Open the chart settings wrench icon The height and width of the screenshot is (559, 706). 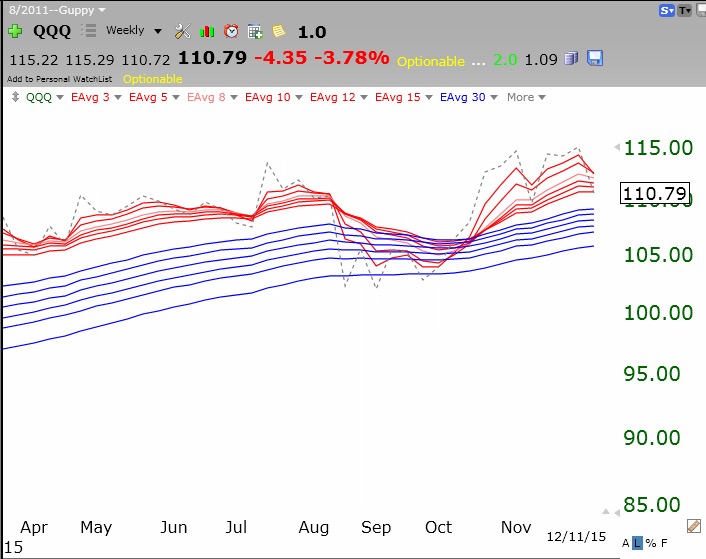(x=182, y=31)
